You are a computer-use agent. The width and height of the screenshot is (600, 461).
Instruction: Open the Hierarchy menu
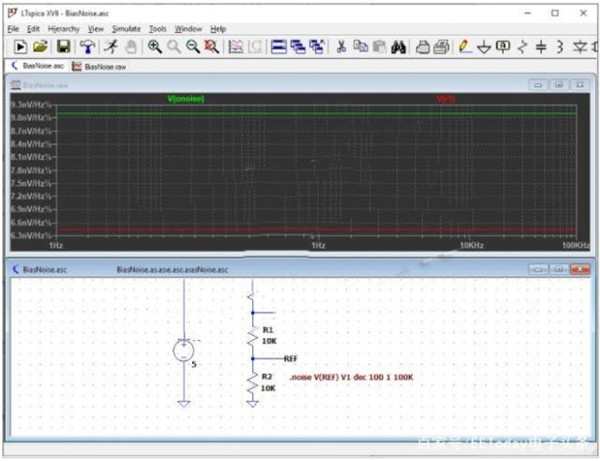click(64, 29)
